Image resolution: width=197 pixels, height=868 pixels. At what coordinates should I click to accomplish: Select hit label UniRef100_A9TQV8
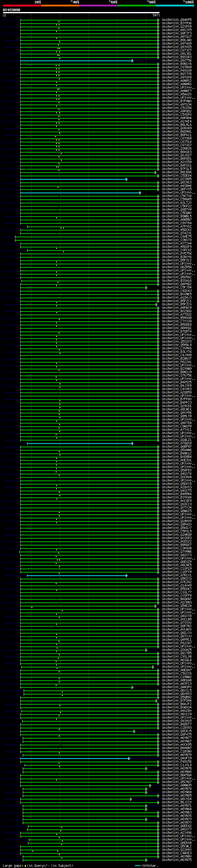tap(177, 78)
